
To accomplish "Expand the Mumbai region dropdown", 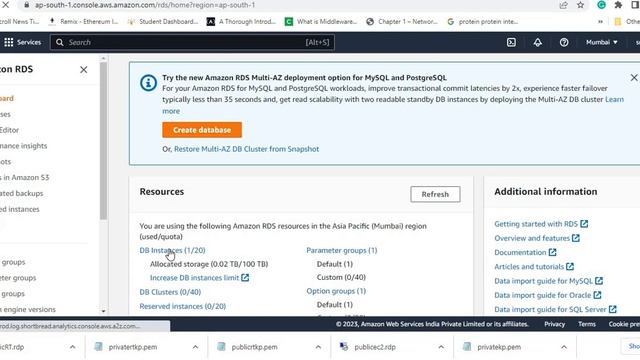I will [x=602, y=42].
